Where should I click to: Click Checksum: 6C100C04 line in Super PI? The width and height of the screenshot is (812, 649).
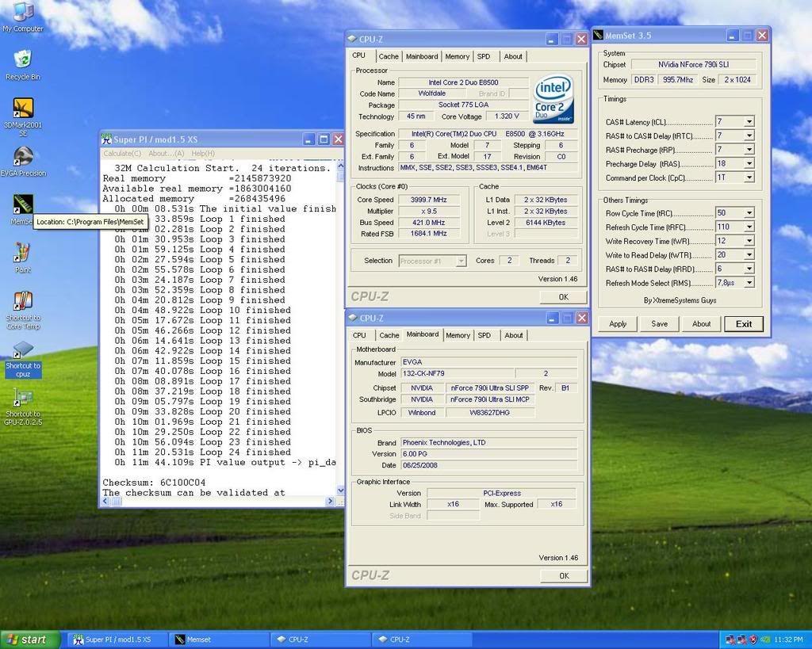[154, 483]
